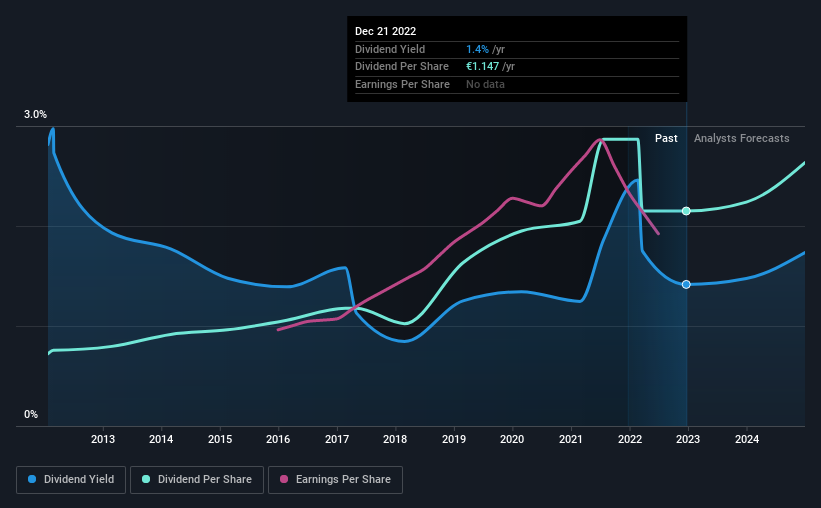821x508 pixels.
Task: Click the No data earnings value
Action: [x=485, y=84]
